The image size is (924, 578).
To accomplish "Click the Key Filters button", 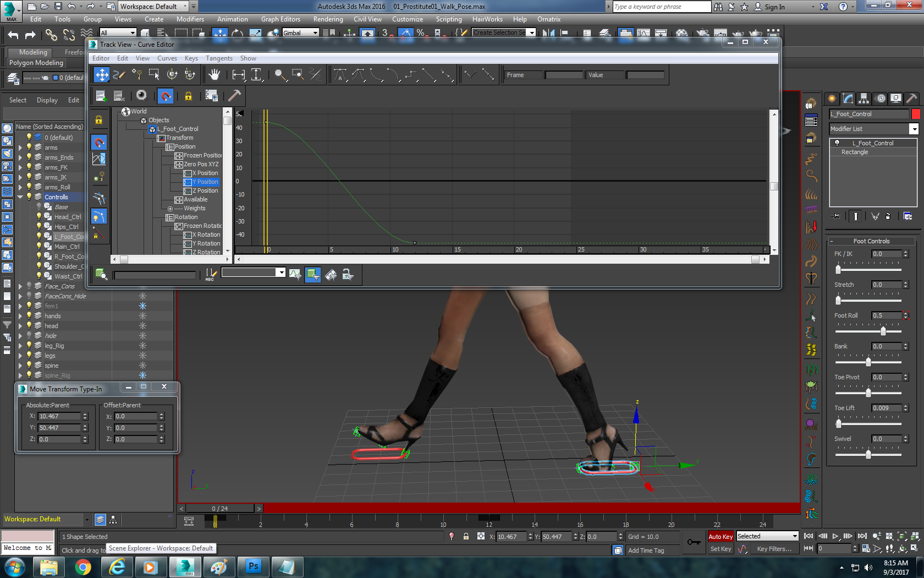I will [x=774, y=549].
